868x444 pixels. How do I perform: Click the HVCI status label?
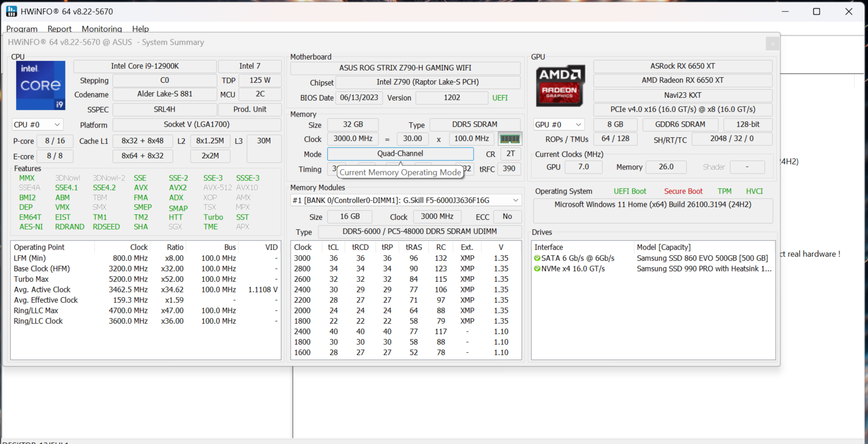point(754,191)
